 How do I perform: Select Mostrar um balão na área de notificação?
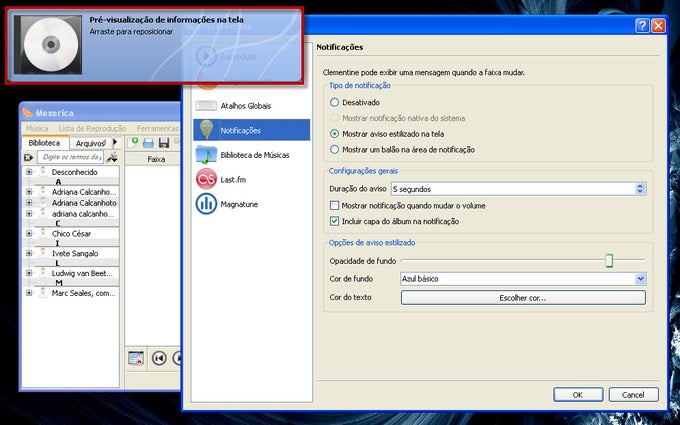(334, 150)
